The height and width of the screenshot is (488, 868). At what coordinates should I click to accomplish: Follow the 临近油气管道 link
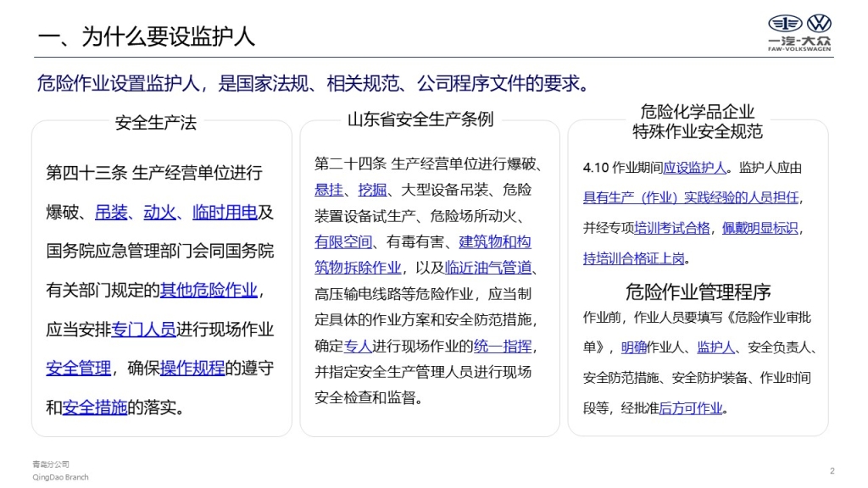488,268
